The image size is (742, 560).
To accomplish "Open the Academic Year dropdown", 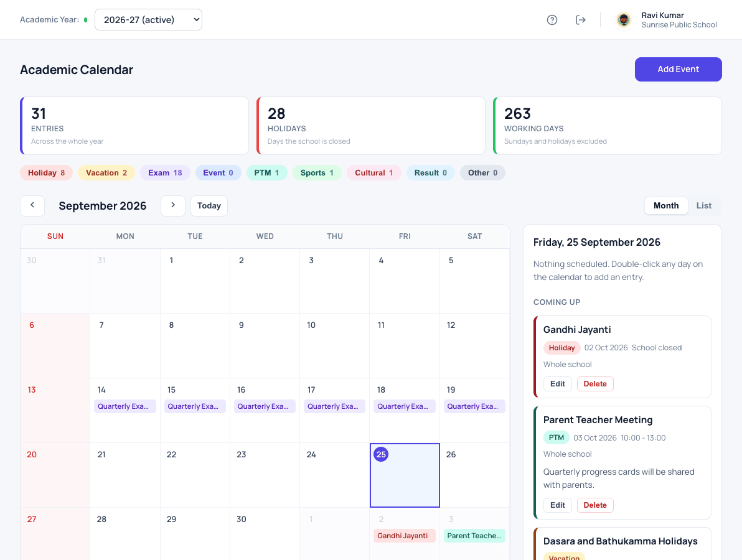I will coord(148,20).
